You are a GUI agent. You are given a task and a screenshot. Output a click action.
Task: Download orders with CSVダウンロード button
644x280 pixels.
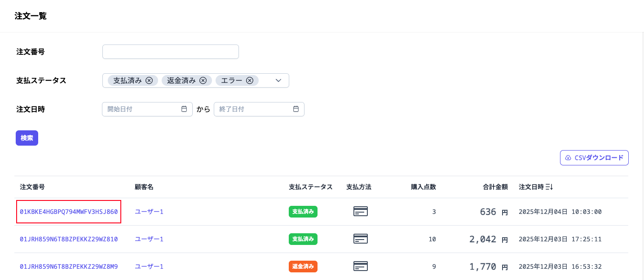click(594, 158)
